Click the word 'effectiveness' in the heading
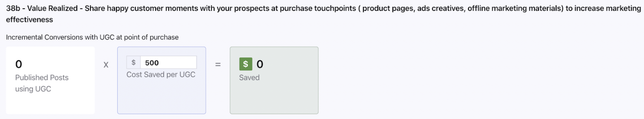The width and height of the screenshot is (644, 119). click(30, 20)
